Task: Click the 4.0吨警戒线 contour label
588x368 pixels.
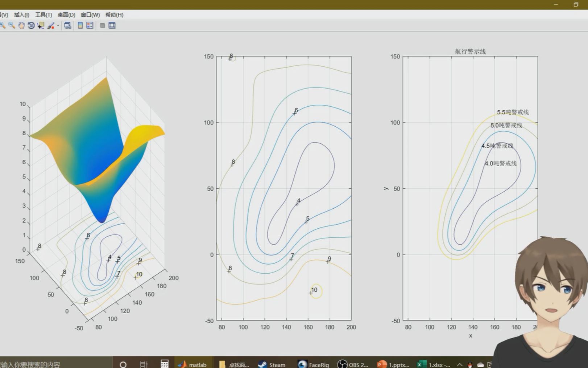Action: point(501,163)
